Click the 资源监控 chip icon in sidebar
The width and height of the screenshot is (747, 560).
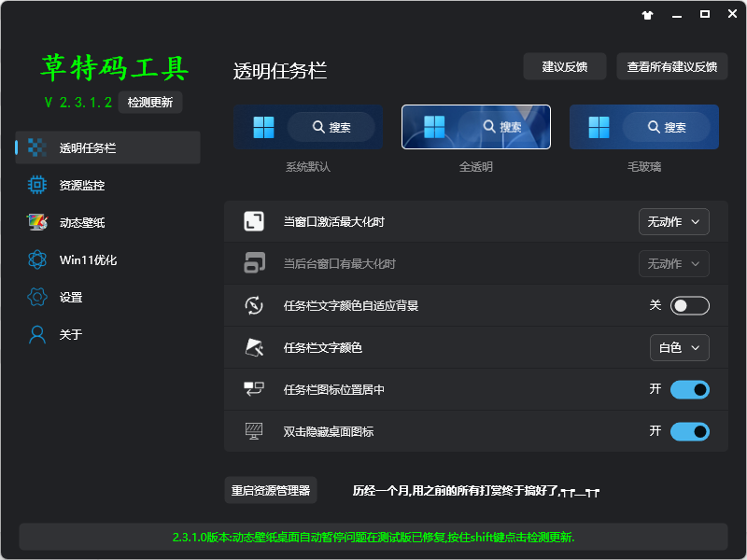[37, 186]
